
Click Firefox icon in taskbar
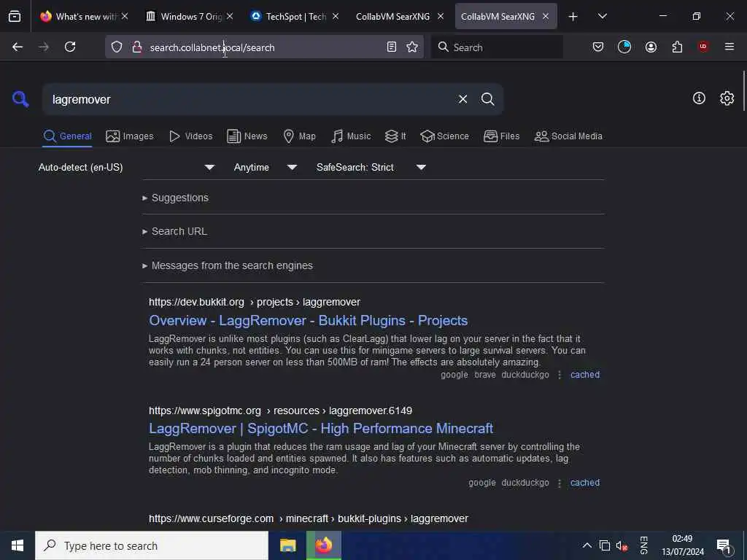323,545
